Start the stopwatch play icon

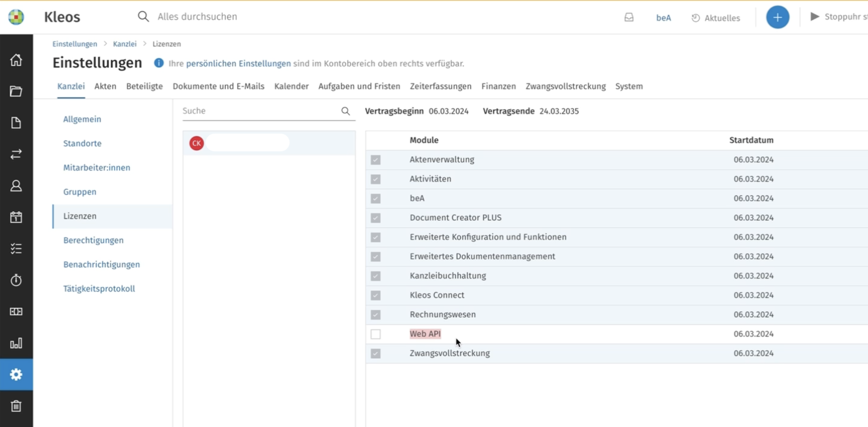tap(815, 16)
